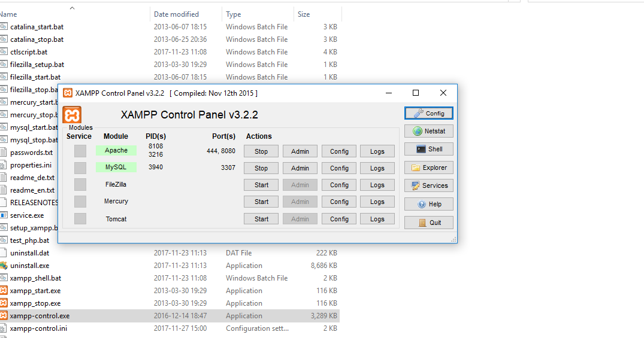Click xampp_stop.exe orange icon

(x=4, y=303)
